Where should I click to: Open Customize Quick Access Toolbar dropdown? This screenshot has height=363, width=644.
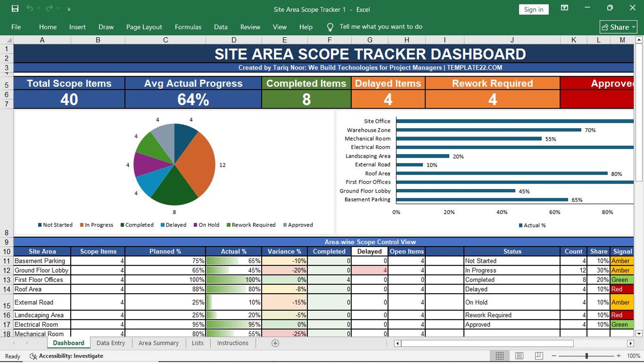click(69, 9)
